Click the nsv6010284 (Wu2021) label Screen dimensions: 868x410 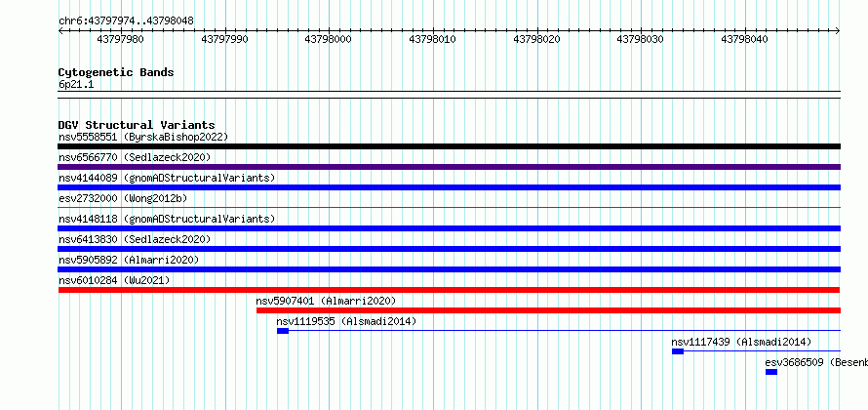[114, 280]
